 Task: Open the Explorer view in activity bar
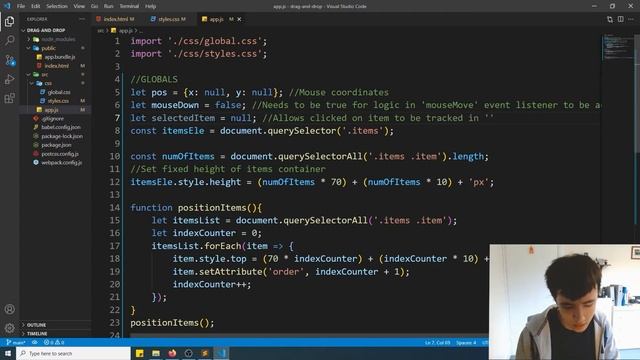tap(9, 21)
